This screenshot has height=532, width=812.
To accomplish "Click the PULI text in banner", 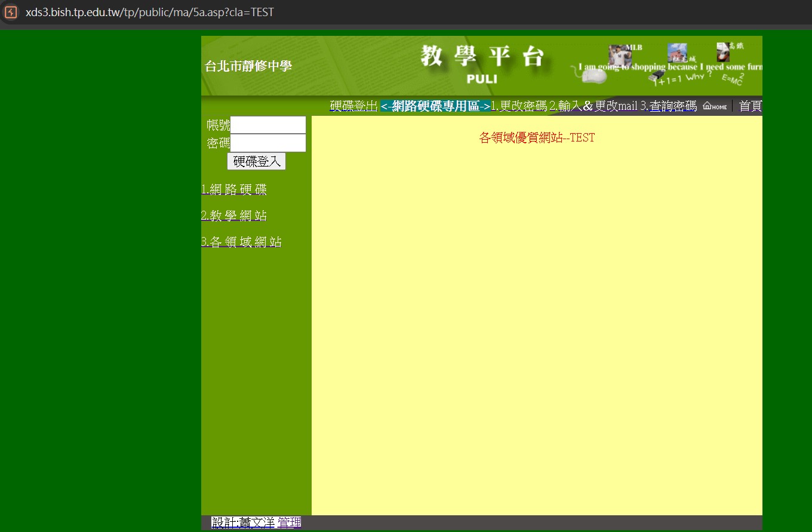I will 482,79.
